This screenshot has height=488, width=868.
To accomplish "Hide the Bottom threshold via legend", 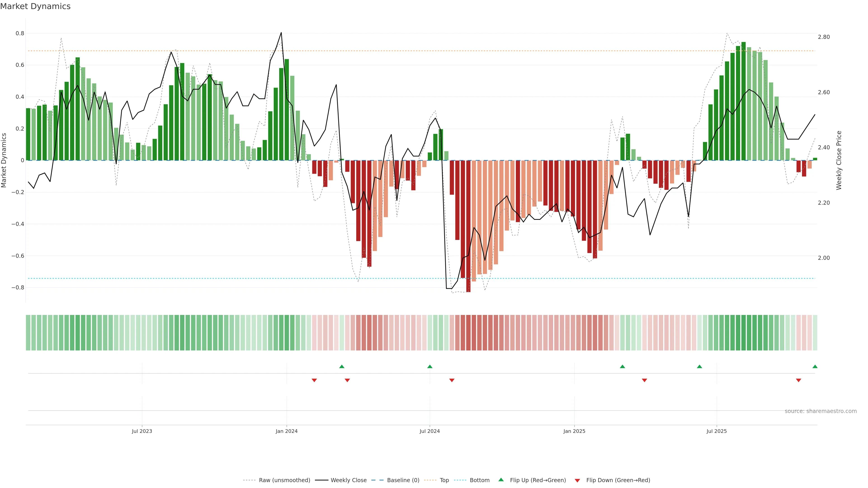I will point(479,480).
